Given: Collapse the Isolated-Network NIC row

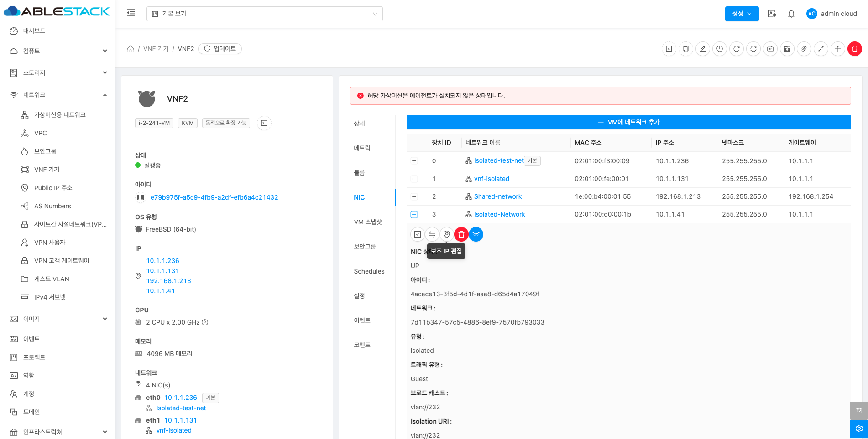Looking at the screenshot, I should pos(414,214).
